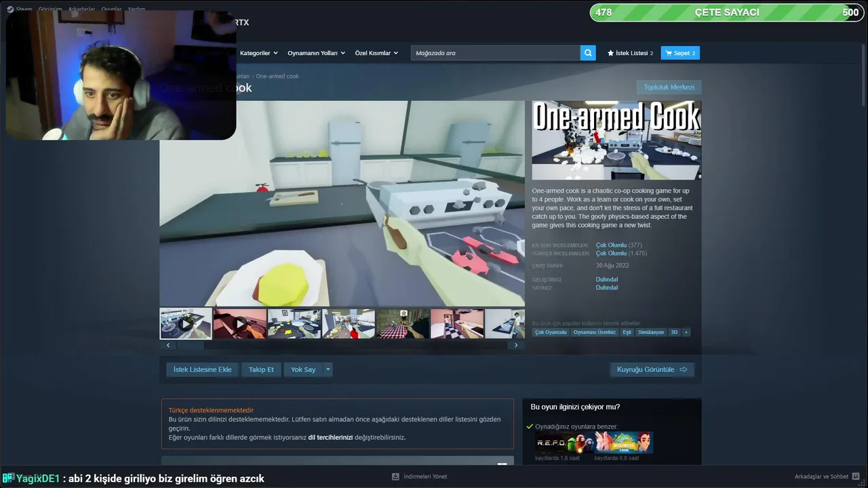Open the İstek Listesi wishlist star link
Viewport: 868px width, 488px height.
click(x=630, y=53)
